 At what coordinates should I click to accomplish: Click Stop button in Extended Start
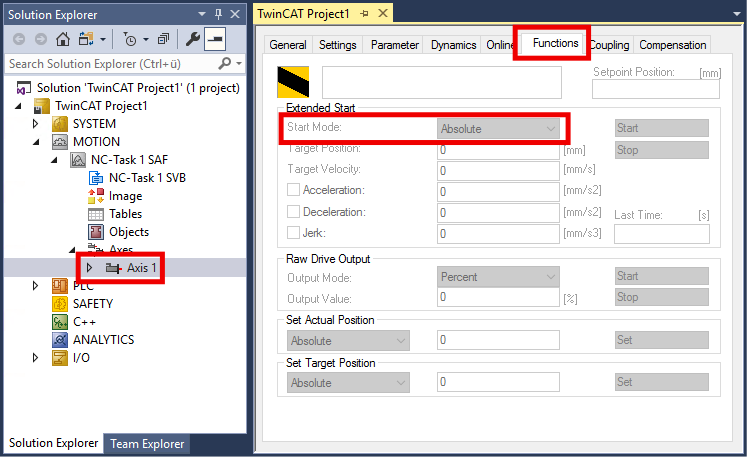(662, 150)
